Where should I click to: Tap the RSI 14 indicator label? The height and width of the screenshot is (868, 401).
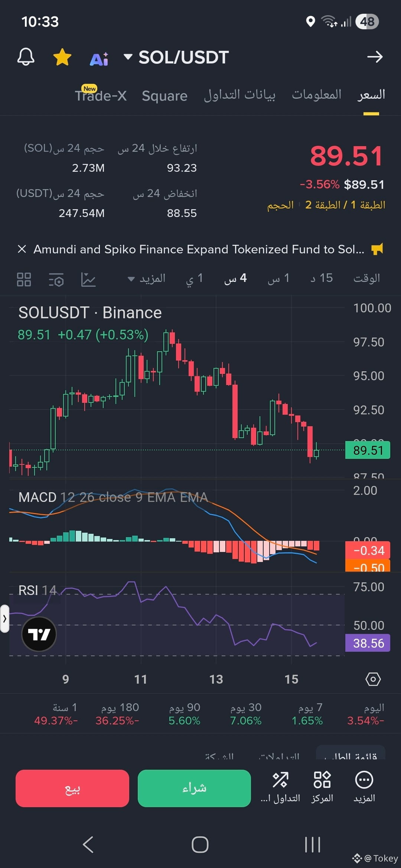[x=38, y=590]
